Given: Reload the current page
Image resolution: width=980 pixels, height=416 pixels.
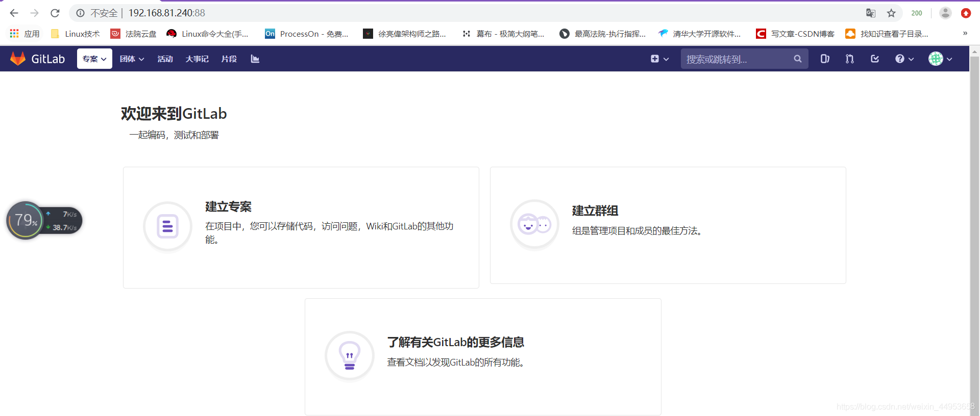Looking at the screenshot, I should click(55, 13).
